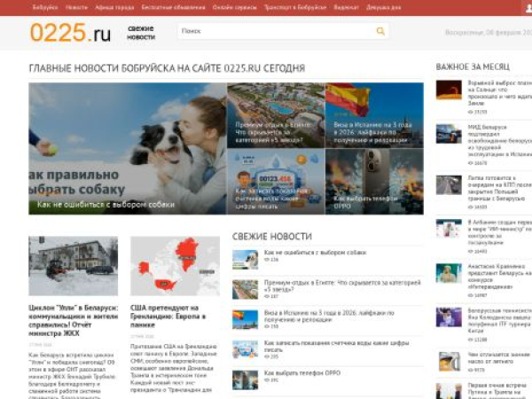532x399 pixels.
Task: Click the search magnifier icon
Action: point(380,31)
